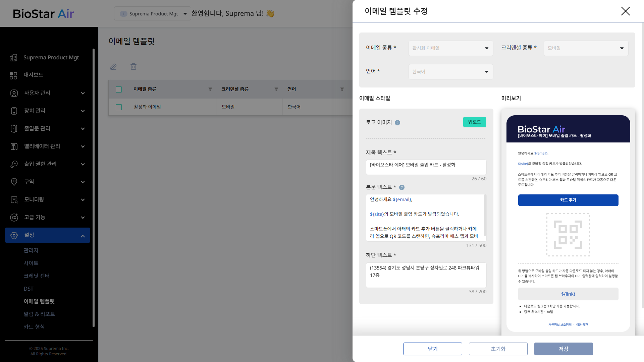644x362 pixels.
Task: Toggle the select-all header checkbox
Action: click(x=119, y=89)
